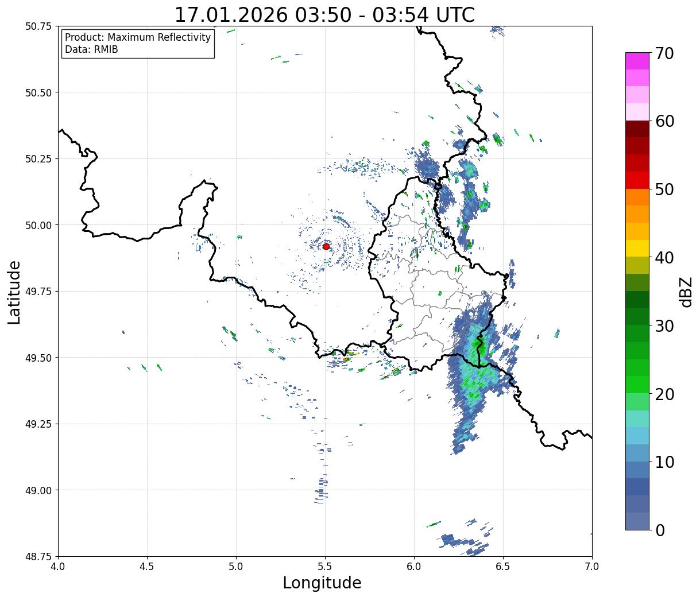Click the longitude tick label 6.0
Image resolution: width=700 pixels, height=597 pixels.
[414, 566]
